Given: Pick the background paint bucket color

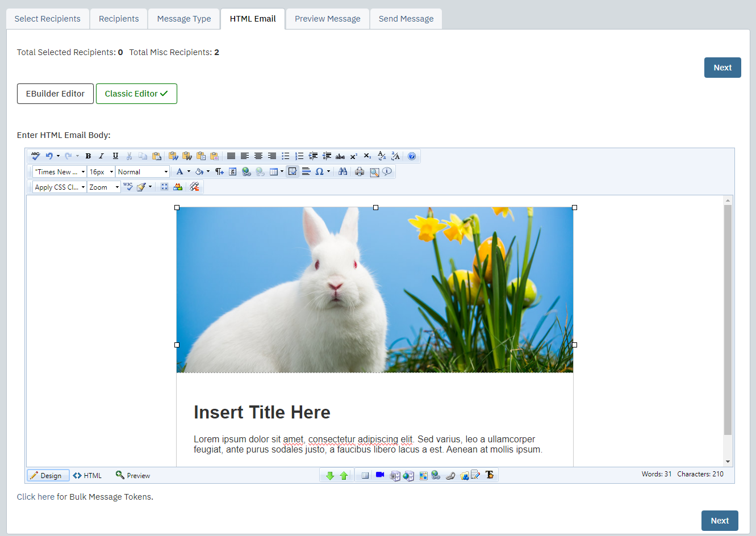Looking at the screenshot, I should point(199,171).
